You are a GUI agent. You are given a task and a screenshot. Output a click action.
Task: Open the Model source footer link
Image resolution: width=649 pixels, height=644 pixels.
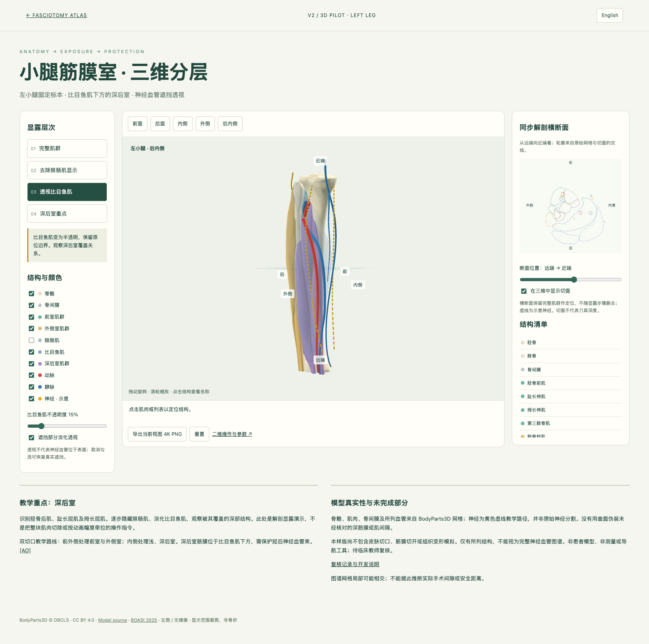click(112, 620)
